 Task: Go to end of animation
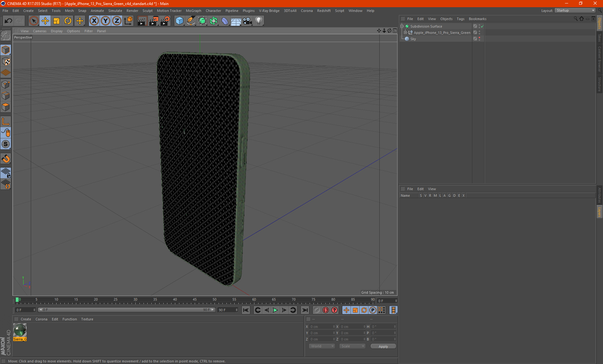305,310
